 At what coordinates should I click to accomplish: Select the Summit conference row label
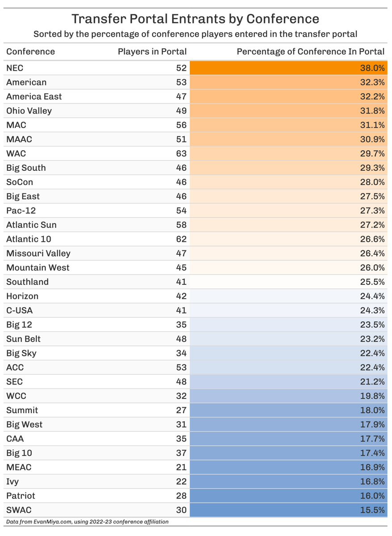tap(22, 410)
